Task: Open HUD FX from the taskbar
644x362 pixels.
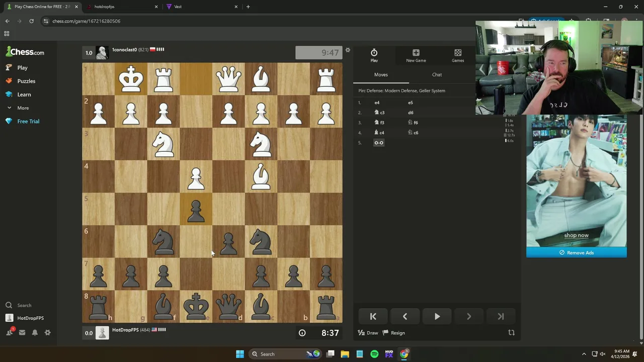Action: click(x=389, y=354)
